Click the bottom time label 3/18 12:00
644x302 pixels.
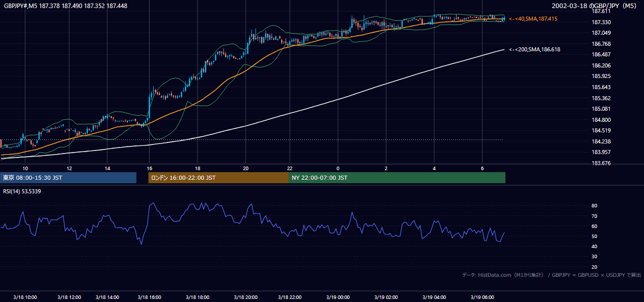[x=69, y=297]
